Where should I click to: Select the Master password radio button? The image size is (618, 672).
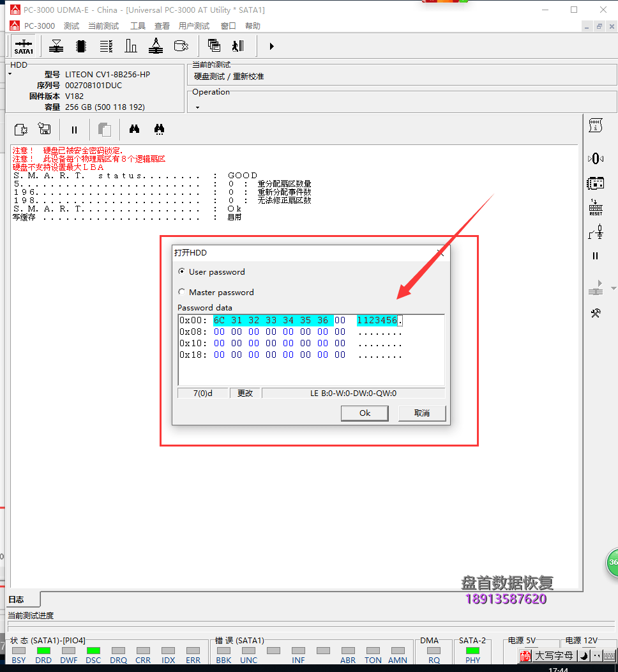[181, 292]
